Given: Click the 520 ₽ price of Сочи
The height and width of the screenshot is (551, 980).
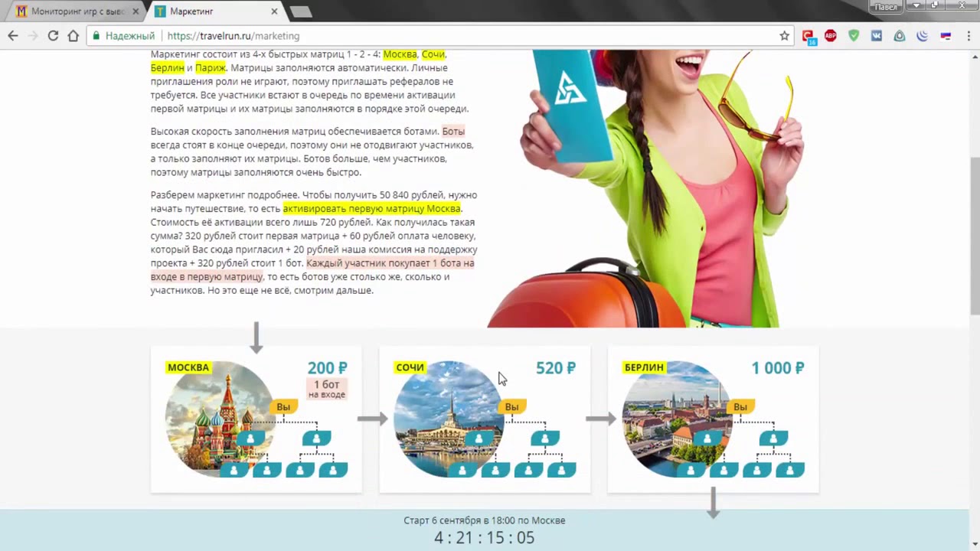Looking at the screenshot, I should click(556, 368).
